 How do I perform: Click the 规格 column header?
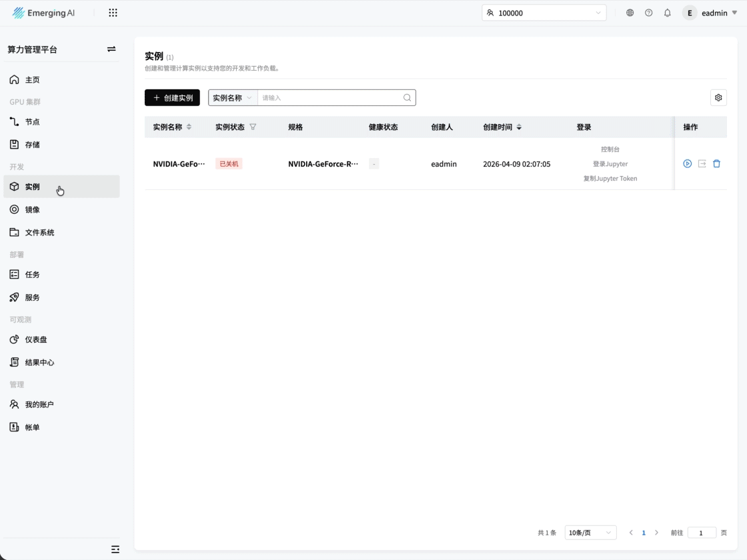pos(295,127)
